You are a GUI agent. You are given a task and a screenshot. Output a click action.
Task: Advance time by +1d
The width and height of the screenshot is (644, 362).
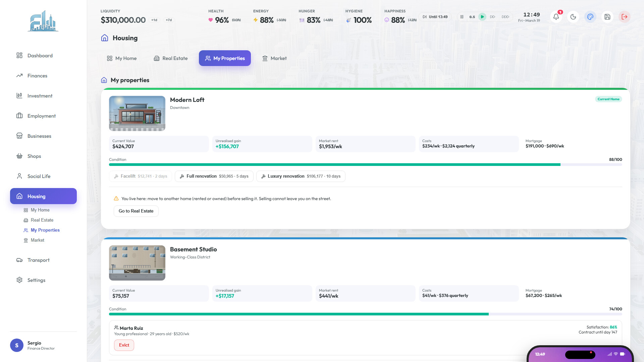point(154,20)
